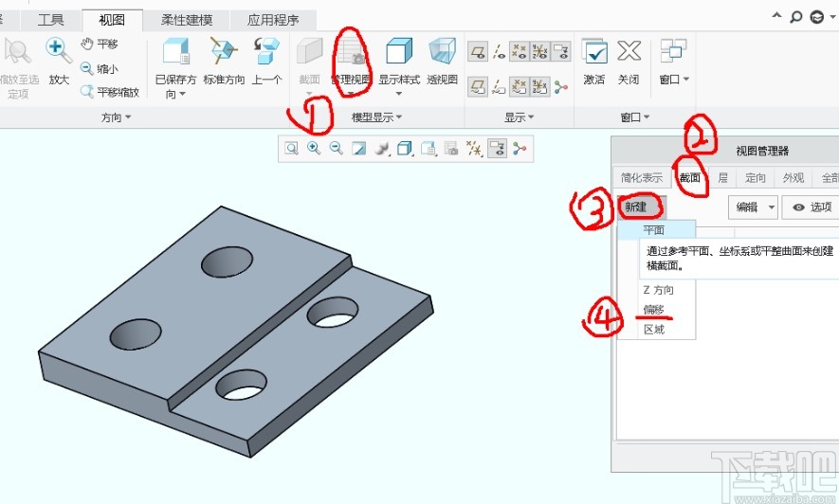Click the 缩放至选定项 zoom to selected icon
The image size is (839, 504).
(18, 51)
